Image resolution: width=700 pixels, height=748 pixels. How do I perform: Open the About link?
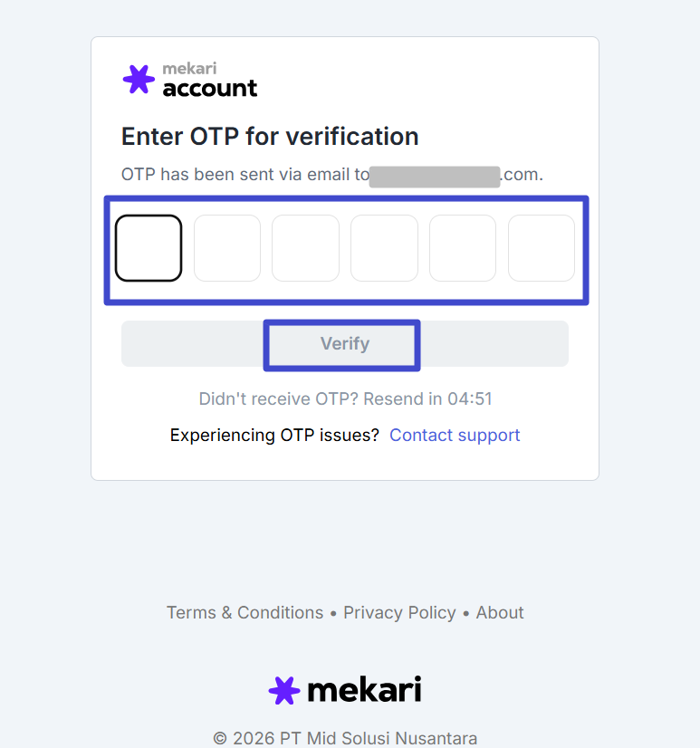500,613
